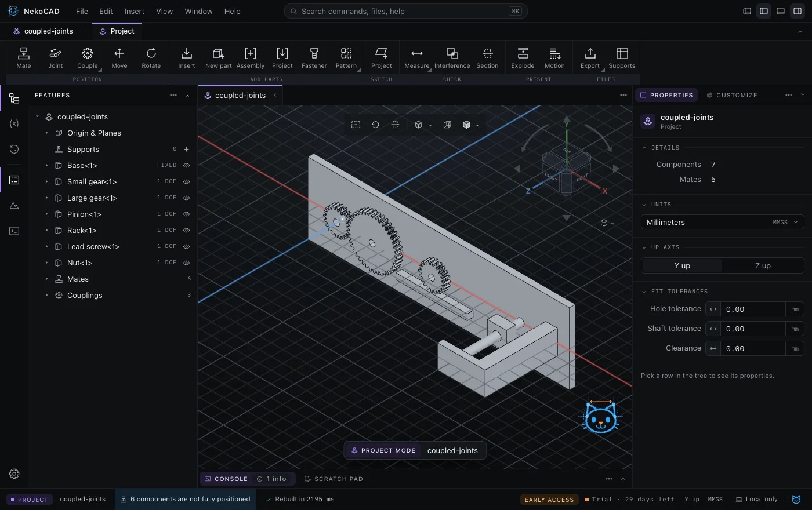Open the Motion study tool

[x=555, y=58]
